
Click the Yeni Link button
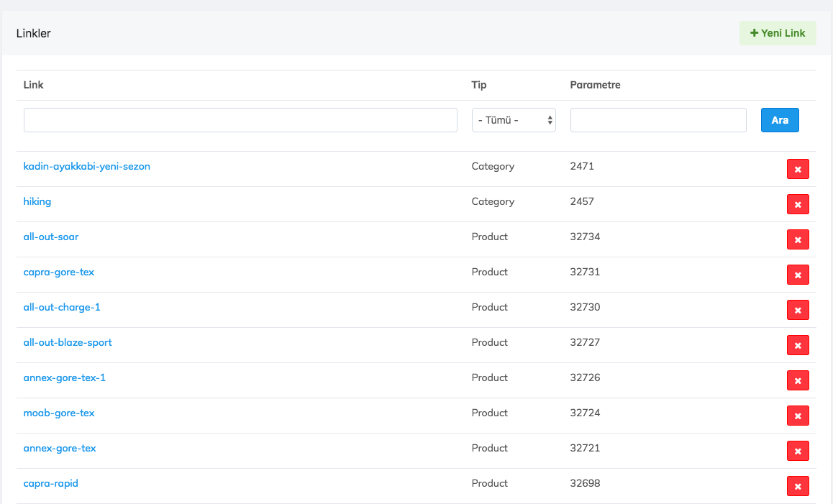pos(778,33)
